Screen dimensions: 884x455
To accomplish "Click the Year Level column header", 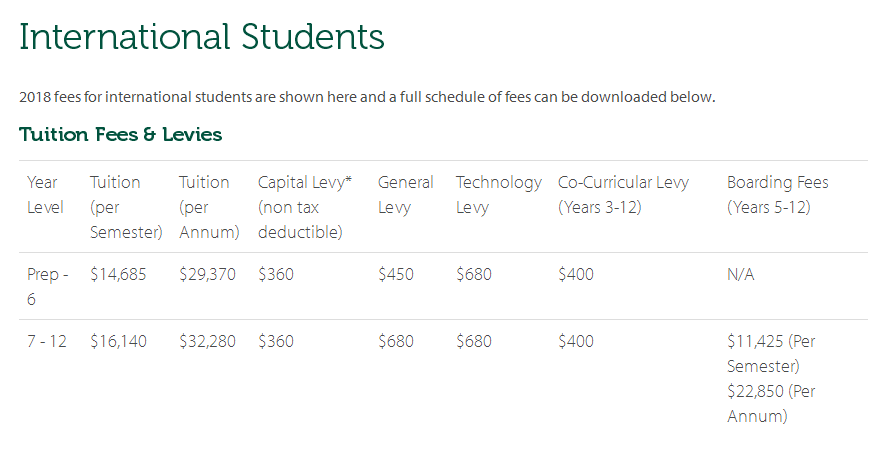I will coord(45,195).
